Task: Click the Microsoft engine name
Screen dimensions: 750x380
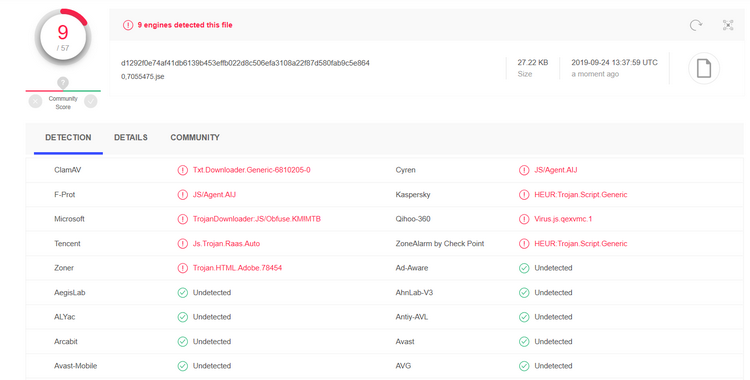Action: point(69,219)
